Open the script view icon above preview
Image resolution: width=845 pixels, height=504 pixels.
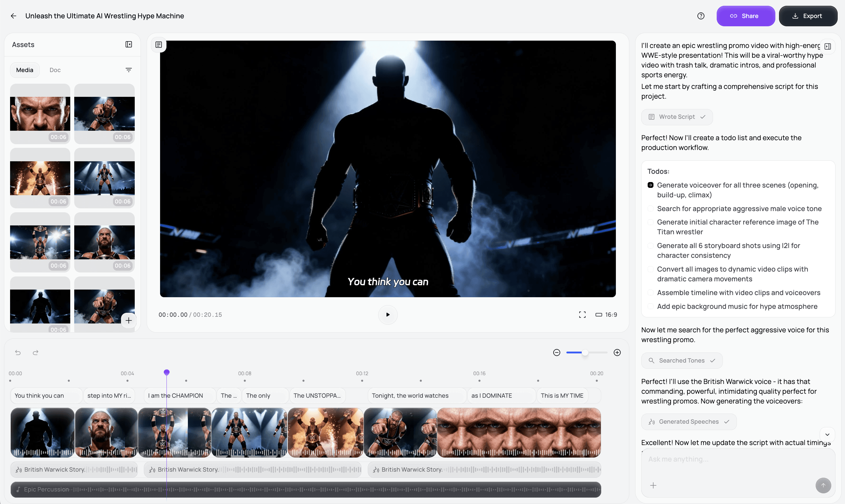pyautogui.click(x=159, y=45)
